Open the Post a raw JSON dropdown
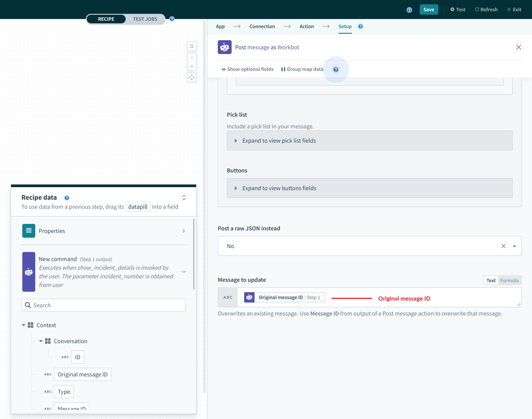 [x=514, y=246]
